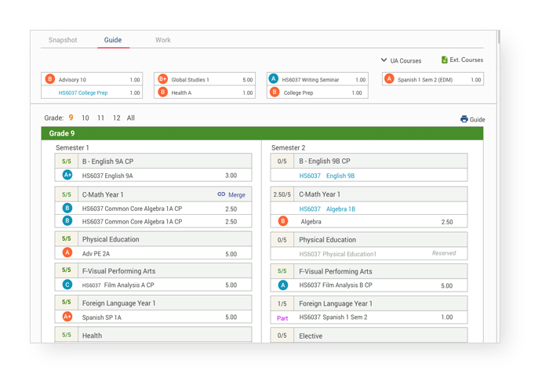Viewport: 549px width, 392px height.
Task: Click the Semester 2 heading
Action: [x=288, y=147]
